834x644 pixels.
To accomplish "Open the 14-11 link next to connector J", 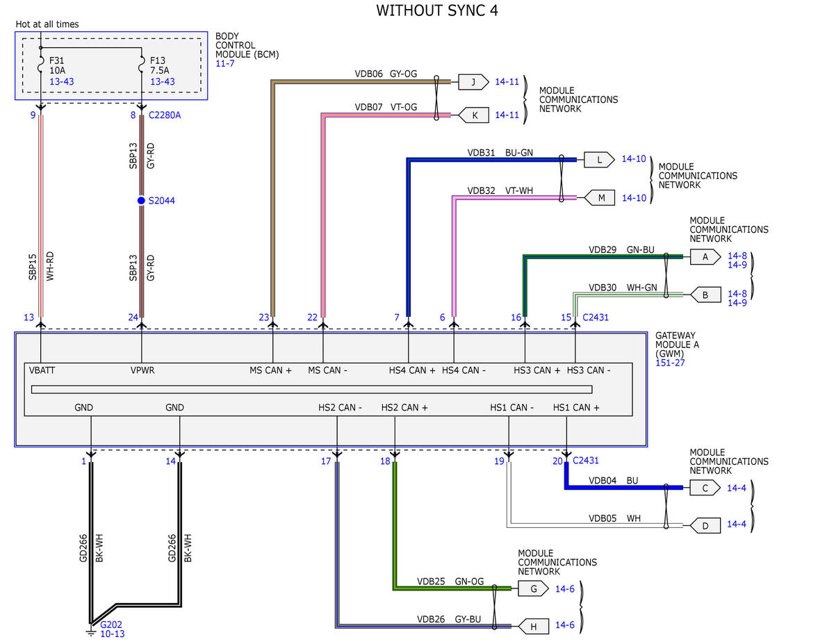I will [507, 82].
